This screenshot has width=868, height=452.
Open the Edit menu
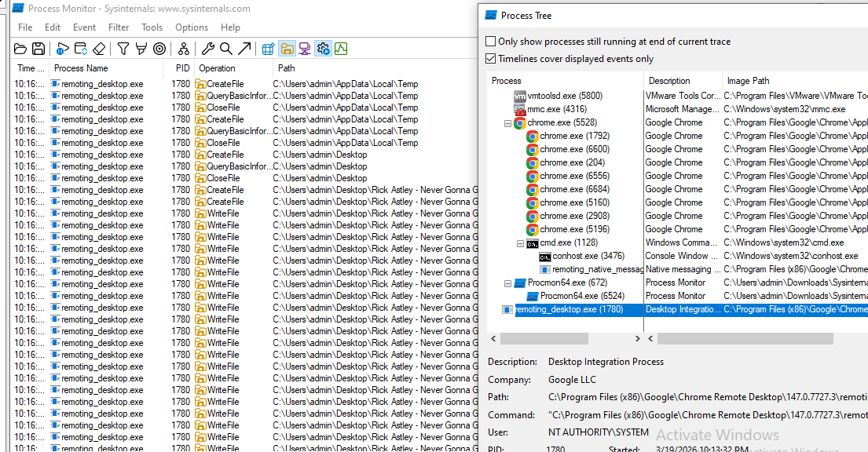pos(53,27)
